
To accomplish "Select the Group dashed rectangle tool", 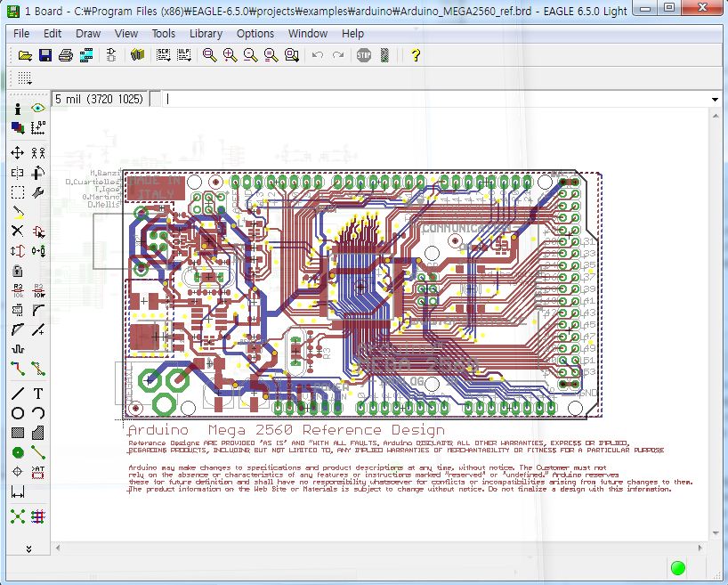I will (x=18, y=192).
